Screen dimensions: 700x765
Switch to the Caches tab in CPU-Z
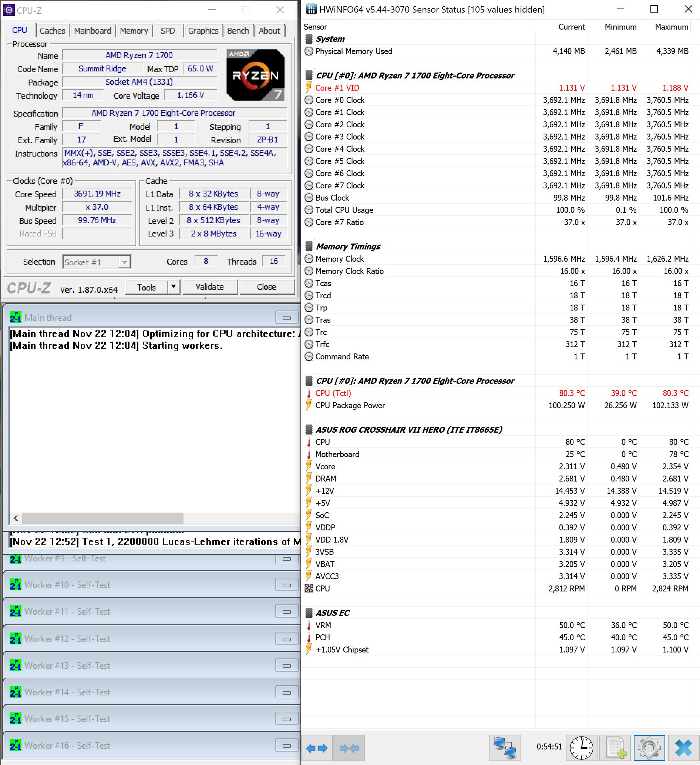tap(53, 31)
